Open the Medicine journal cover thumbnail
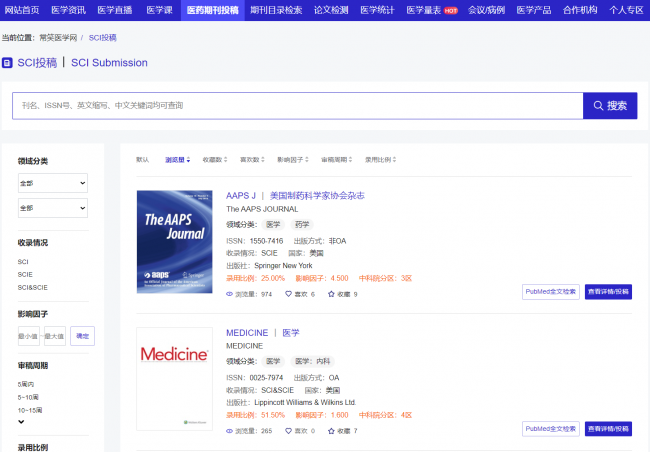This screenshot has width=650, height=452. tap(175, 379)
